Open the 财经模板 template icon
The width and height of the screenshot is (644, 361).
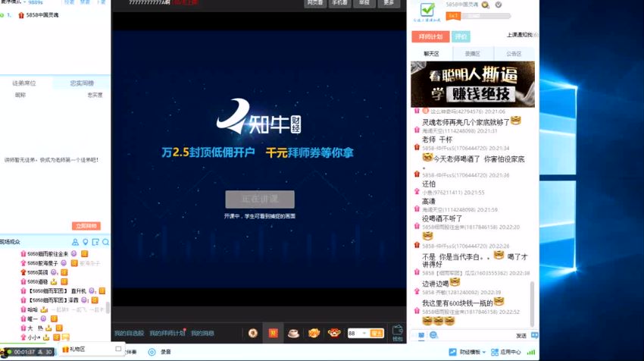tap(452, 352)
